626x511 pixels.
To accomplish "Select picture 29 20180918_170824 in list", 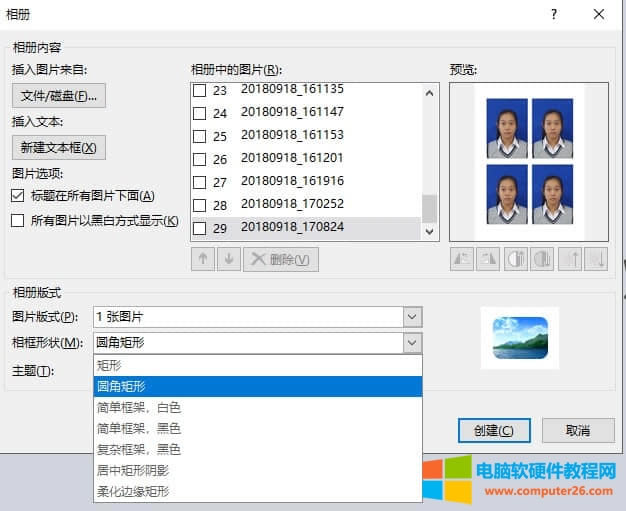I will [x=292, y=227].
